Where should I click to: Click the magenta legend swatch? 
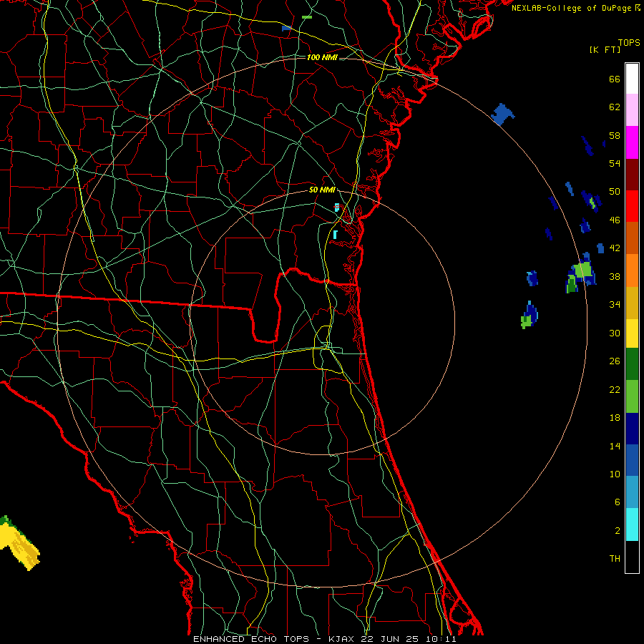pos(632,142)
